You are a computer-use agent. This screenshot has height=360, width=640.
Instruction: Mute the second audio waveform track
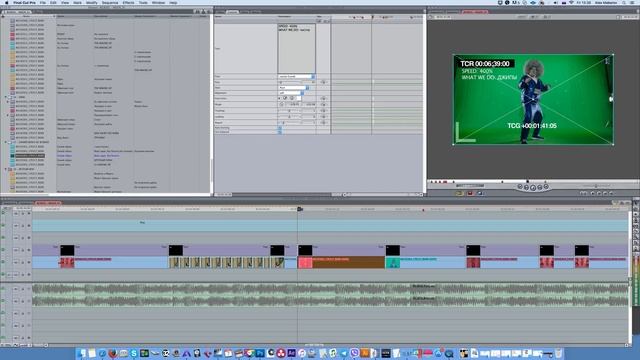[3, 301]
